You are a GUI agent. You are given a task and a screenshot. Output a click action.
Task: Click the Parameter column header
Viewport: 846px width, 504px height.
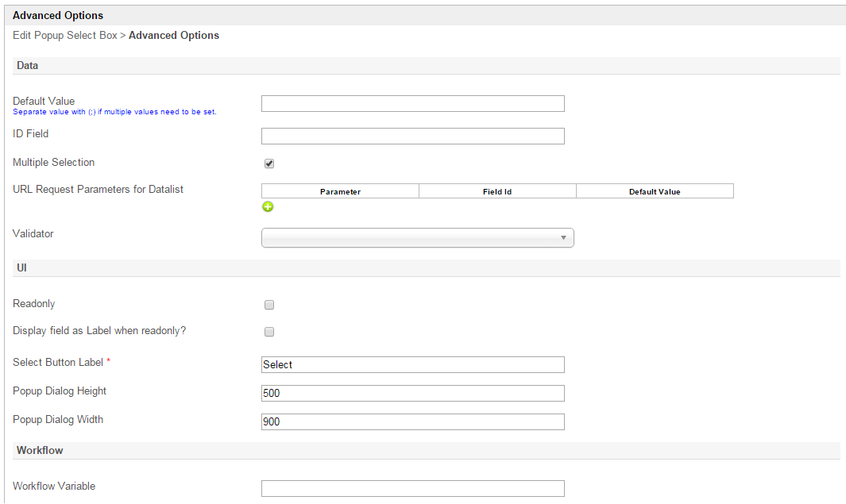(x=340, y=191)
